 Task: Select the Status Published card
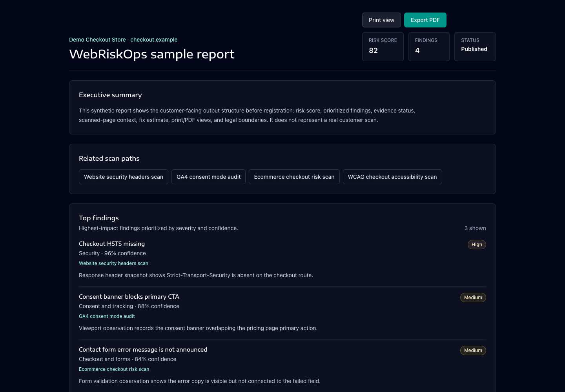tap(475, 47)
